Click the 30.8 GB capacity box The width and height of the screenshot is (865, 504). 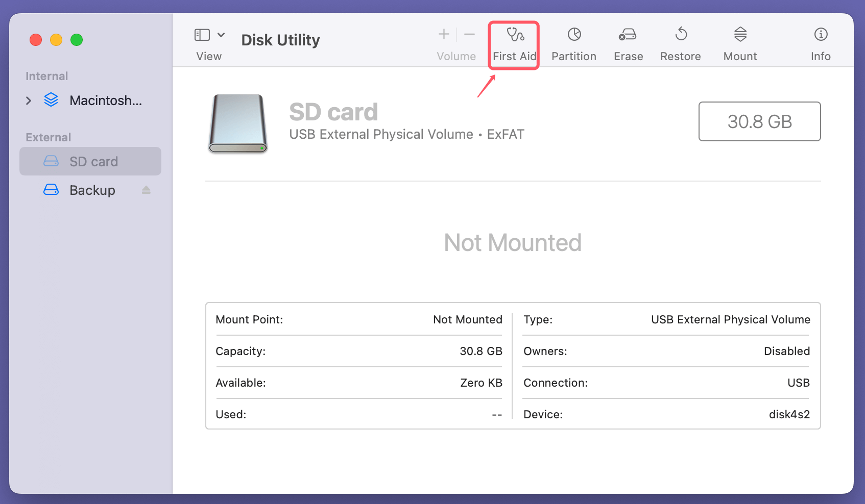[x=759, y=121]
